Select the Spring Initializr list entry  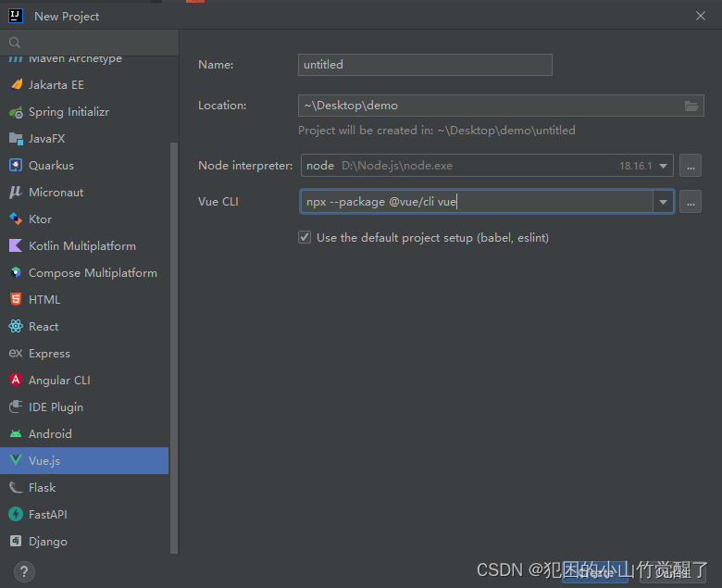pos(85,112)
